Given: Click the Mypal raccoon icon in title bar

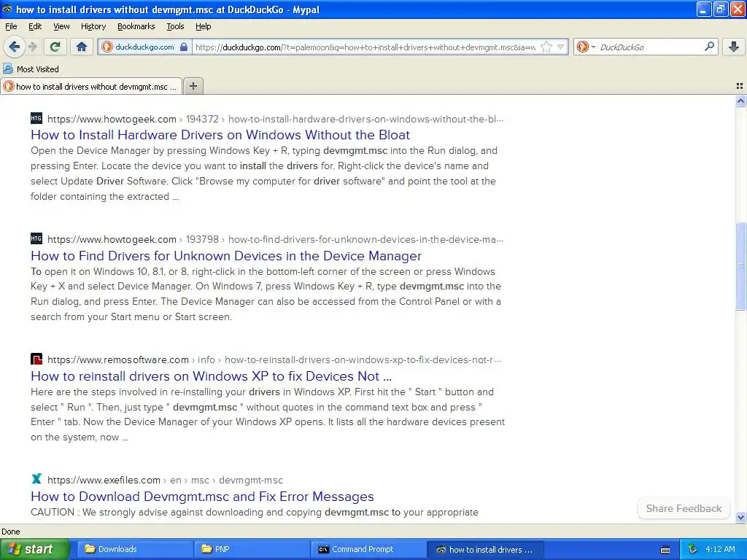Looking at the screenshot, I should [x=7, y=9].
